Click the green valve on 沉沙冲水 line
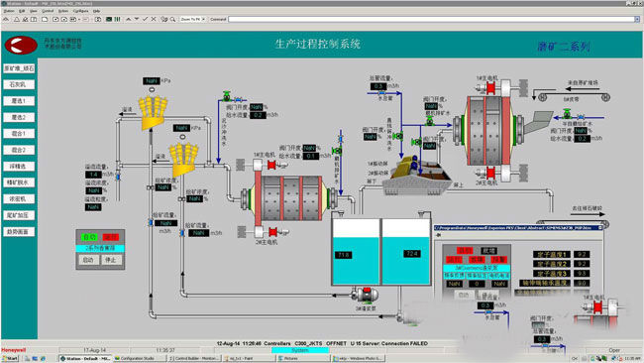This screenshot has height=363, width=644. pyautogui.click(x=227, y=96)
